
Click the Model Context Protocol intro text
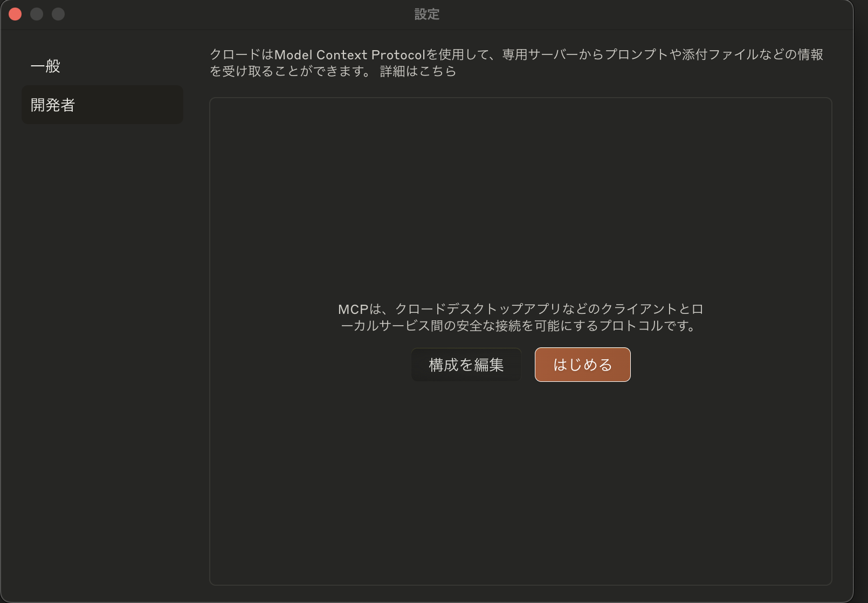tap(516, 63)
